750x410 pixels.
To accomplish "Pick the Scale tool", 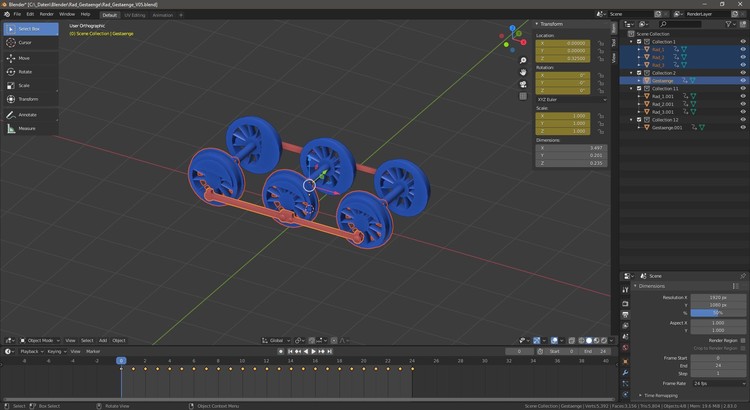I will click(x=24, y=86).
